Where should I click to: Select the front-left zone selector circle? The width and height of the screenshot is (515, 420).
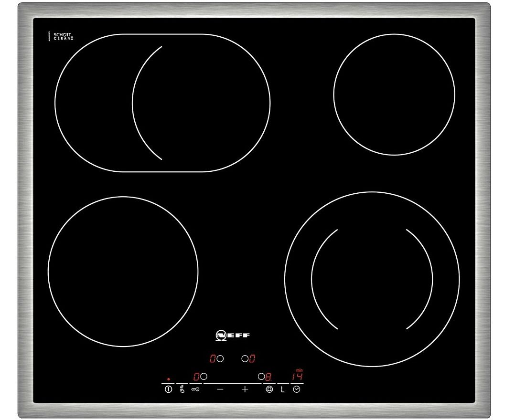204,377
